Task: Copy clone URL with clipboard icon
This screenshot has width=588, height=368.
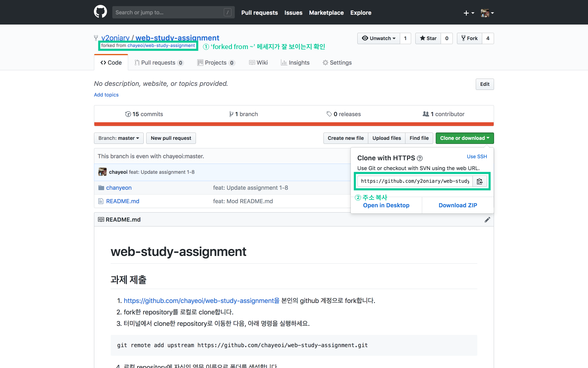Action: pos(480,181)
